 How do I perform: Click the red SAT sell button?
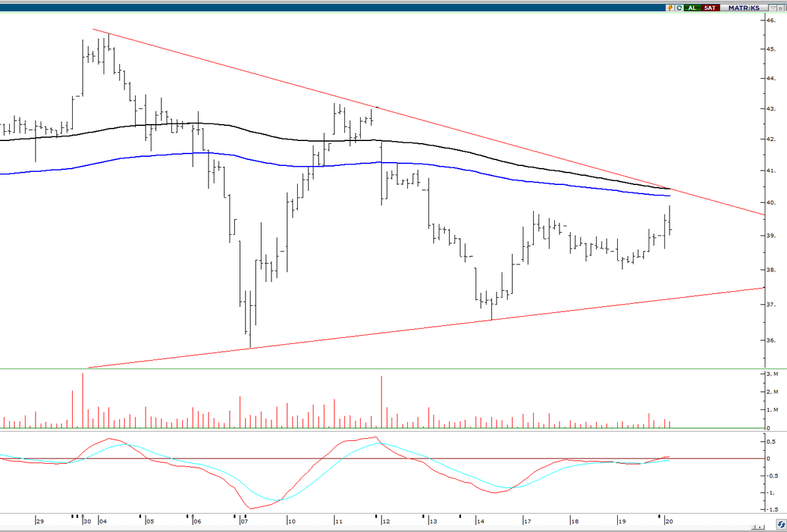pyautogui.click(x=710, y=8)
